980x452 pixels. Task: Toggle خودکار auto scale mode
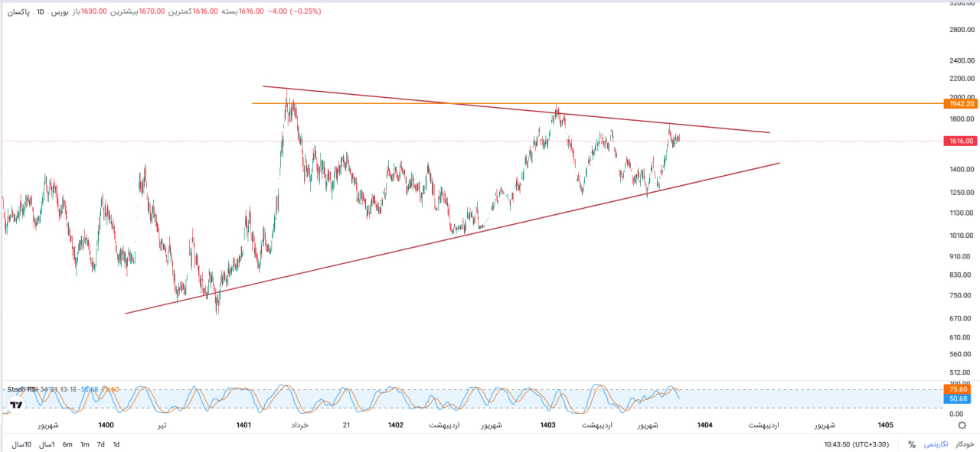963,444
